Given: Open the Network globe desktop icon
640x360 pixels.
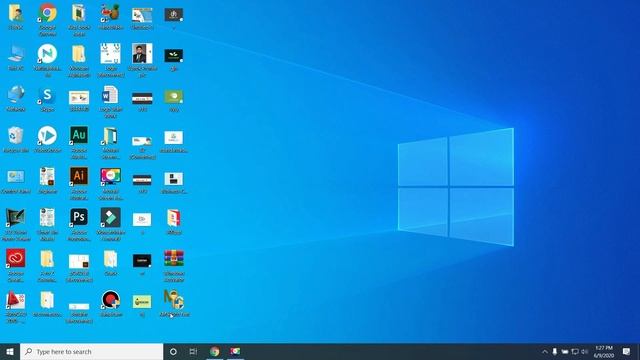Looking at the screenshot, I should 16,95.
